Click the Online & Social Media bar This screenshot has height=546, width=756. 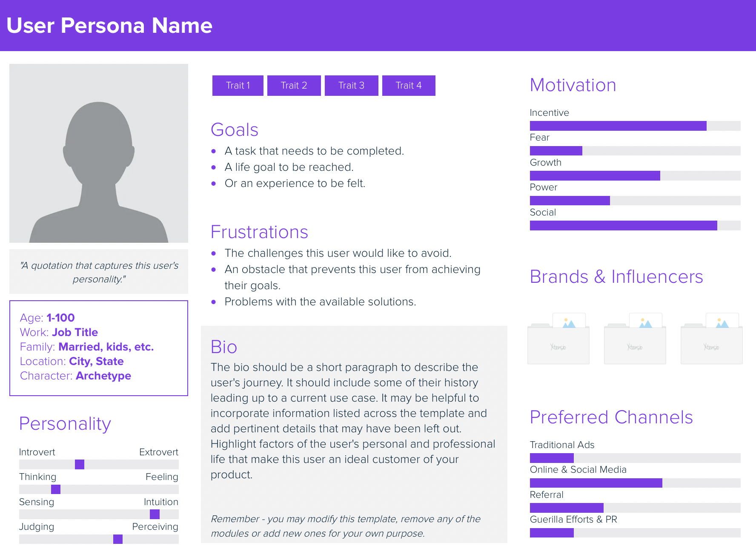pyautogui.click(x=635, y=483)
